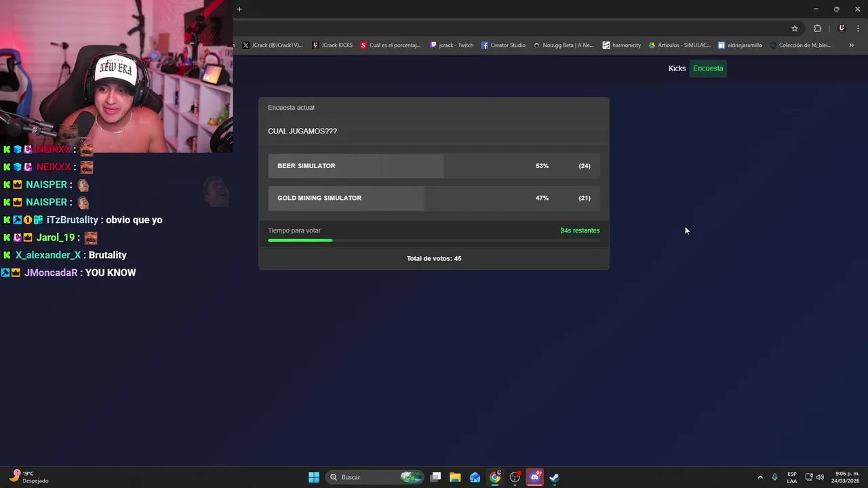Click the '34s restantes' countdown text
Image resolution: width=868 pixels, height=488 pixels.
click(x=580, y=230)
